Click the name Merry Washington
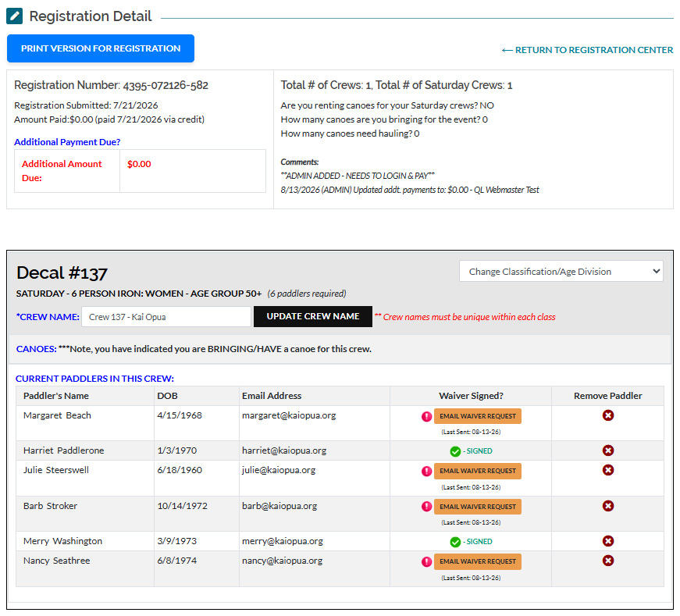680x616 pixels. click(63, 541)
